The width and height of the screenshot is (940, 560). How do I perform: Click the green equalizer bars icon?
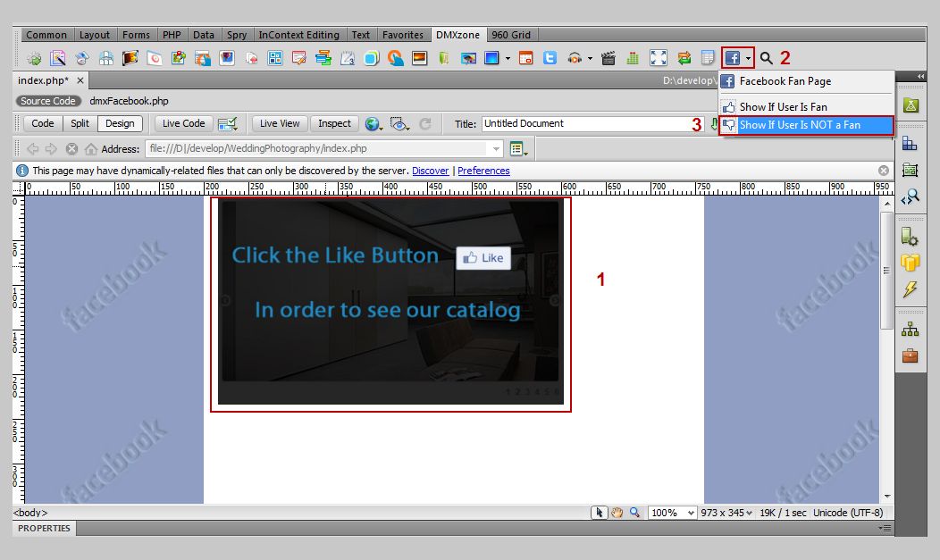point(633,58)
